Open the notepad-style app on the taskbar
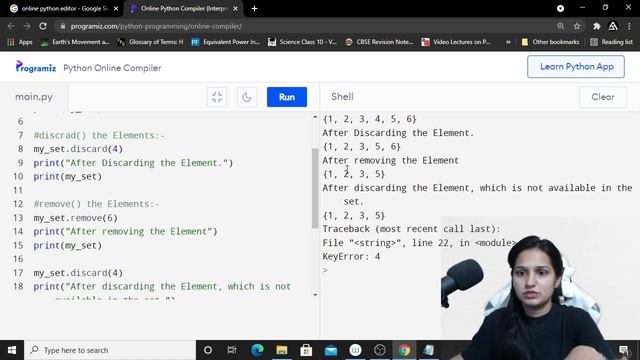Image resolution: width=640 pixels, height=360 pixels. (x=429, y=350)
